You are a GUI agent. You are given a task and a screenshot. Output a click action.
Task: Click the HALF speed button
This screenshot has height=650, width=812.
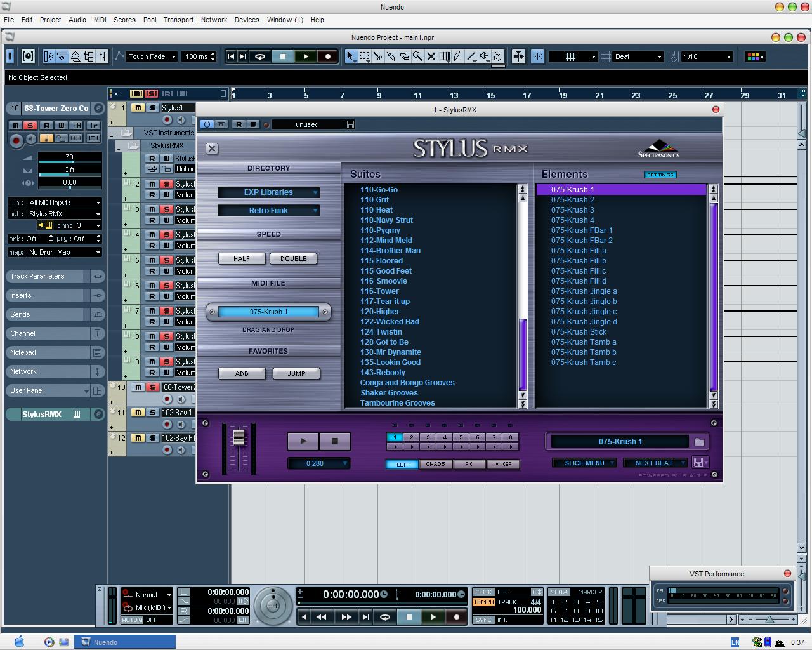coord(241,258)
